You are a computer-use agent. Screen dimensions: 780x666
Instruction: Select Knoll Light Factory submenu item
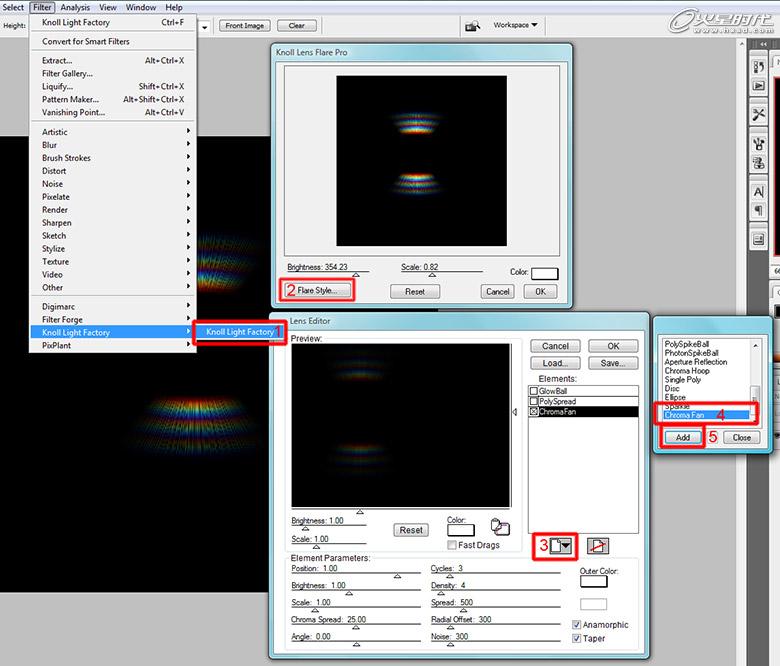click(240, 332)
